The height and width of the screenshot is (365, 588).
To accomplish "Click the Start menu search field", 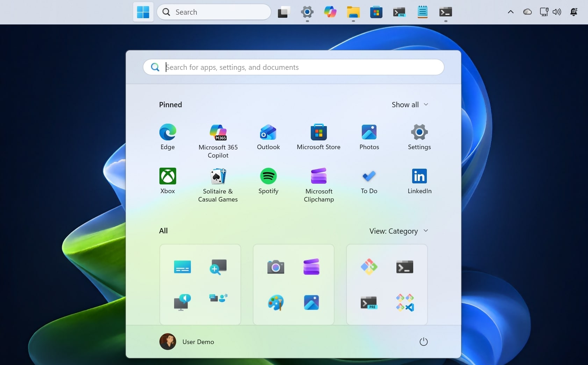I will click(x=294, y=67).
